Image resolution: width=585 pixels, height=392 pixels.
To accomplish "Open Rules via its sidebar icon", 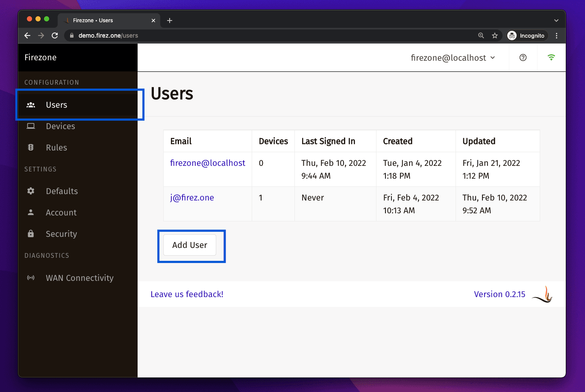I will click(x=31, y=147).
